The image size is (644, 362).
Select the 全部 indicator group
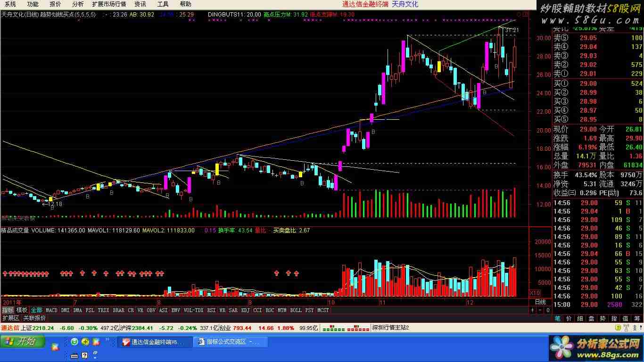[x=36, y=310]
